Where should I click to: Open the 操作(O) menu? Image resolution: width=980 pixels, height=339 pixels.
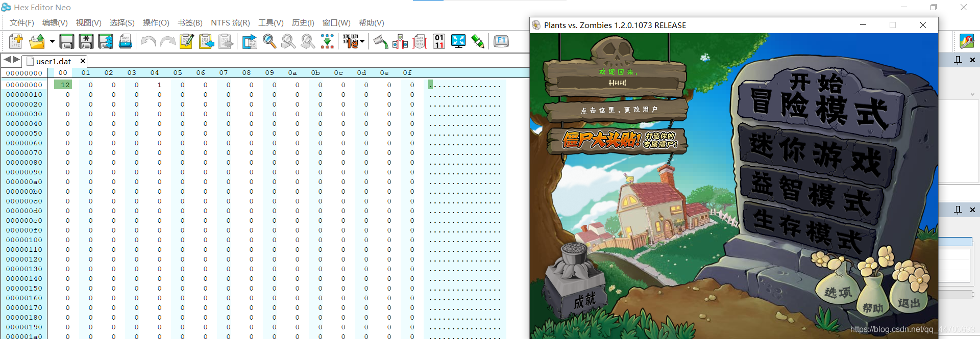156,23
